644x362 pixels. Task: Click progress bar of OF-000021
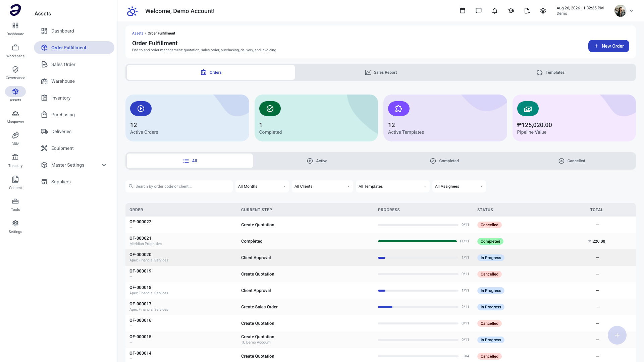[418, 241]
